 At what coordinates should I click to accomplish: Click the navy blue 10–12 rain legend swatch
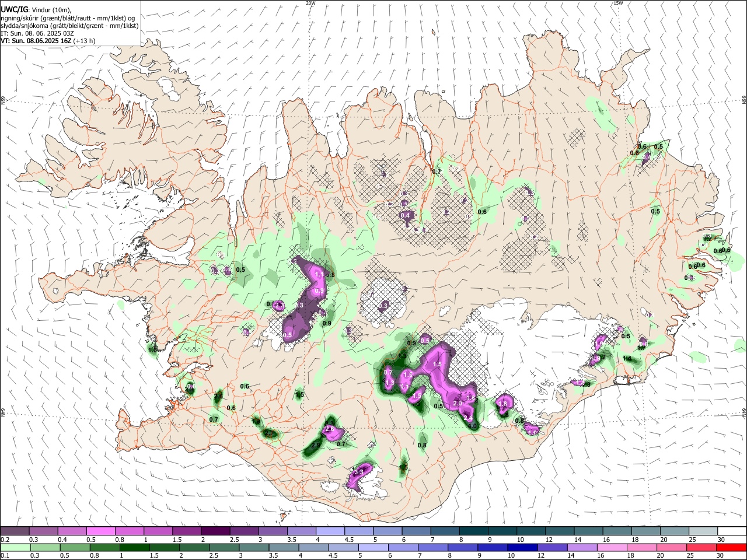[523, 547]
